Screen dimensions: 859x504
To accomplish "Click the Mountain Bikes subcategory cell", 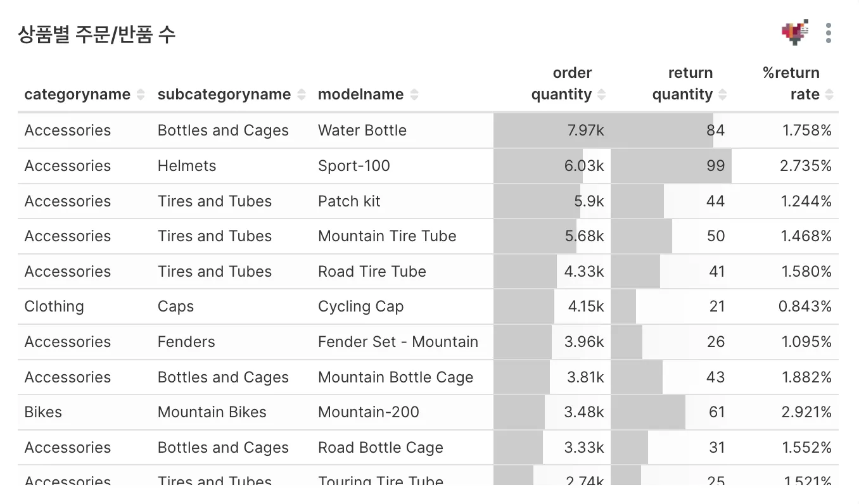I will tap(212, 412).
